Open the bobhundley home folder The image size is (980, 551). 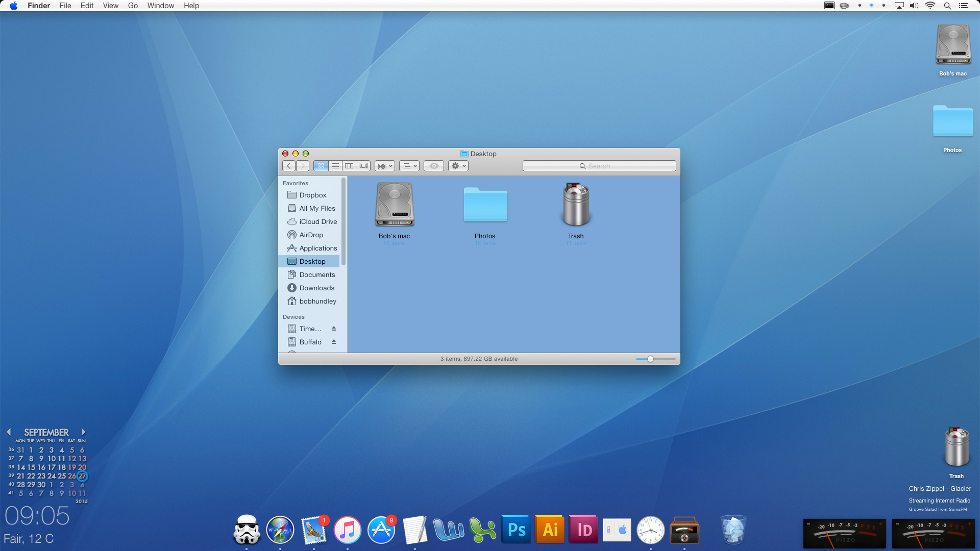tap(309, 301)
